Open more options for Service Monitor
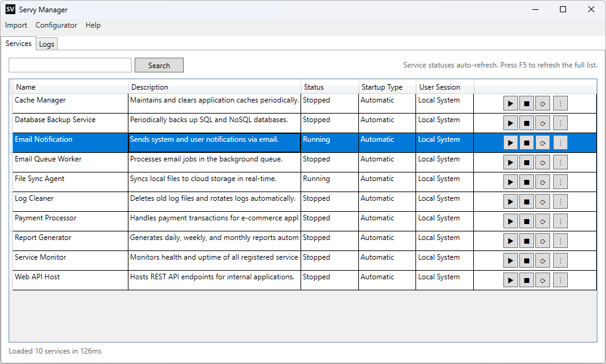 click(x=560, y=261)
